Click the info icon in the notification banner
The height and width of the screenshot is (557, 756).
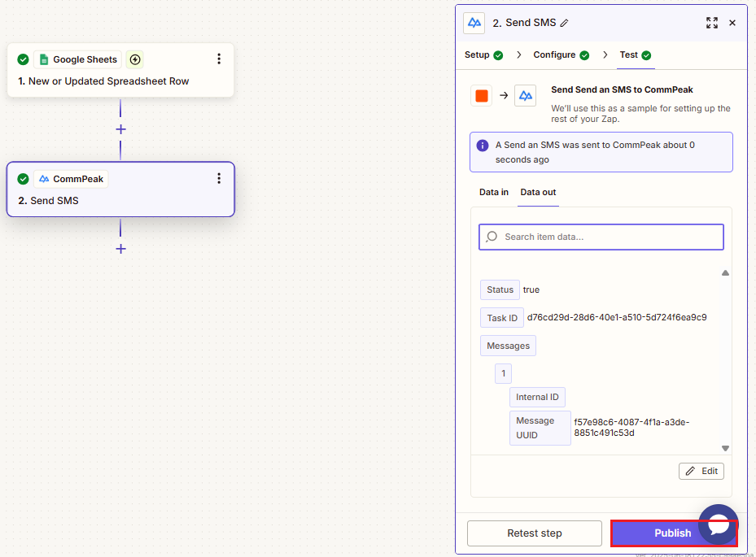tap(482, 145)
